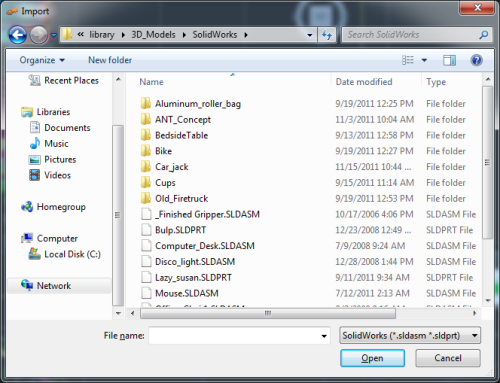Sort by Date modified column header
The image size is (500, 383).
pyautogui.click(x=364, y=82)
